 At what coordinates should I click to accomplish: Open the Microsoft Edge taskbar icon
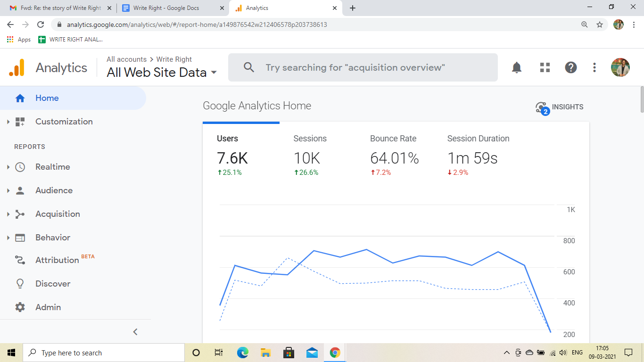[243, 353]
